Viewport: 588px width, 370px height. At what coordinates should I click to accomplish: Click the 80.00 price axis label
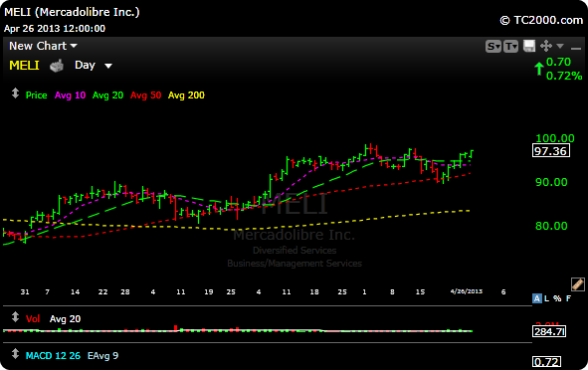pyautogui.click(x=551, y=226)
